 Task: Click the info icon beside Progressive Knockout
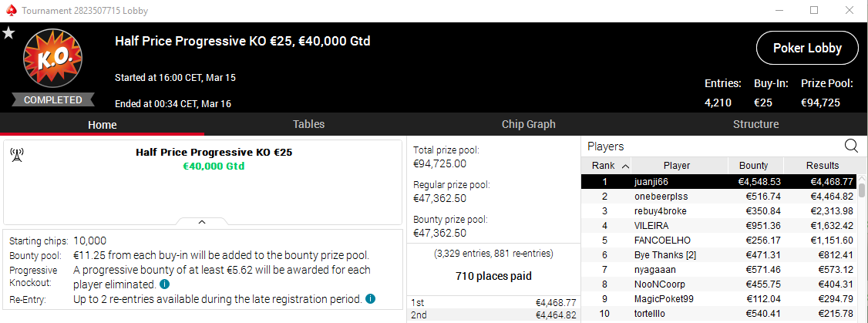(164, 284)
